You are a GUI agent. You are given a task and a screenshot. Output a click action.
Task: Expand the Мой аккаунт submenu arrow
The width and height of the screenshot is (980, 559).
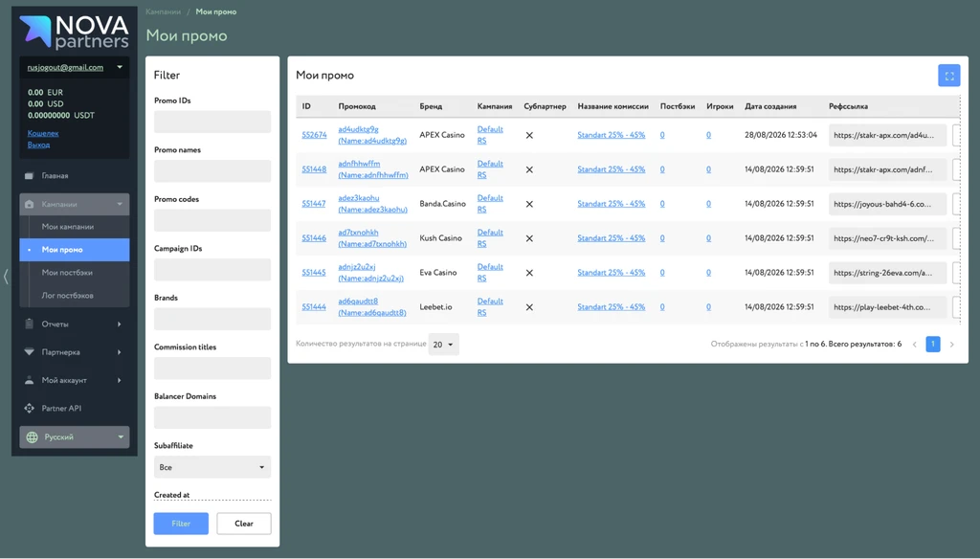[119, 380]
